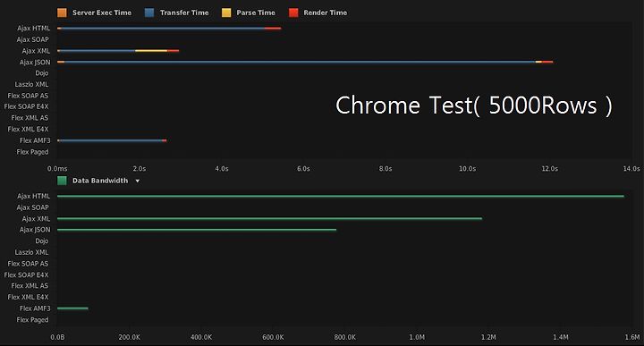Click Flex SOAP E4X label in the timing chart
Screen dimensions: 644x346
point(26,106)
